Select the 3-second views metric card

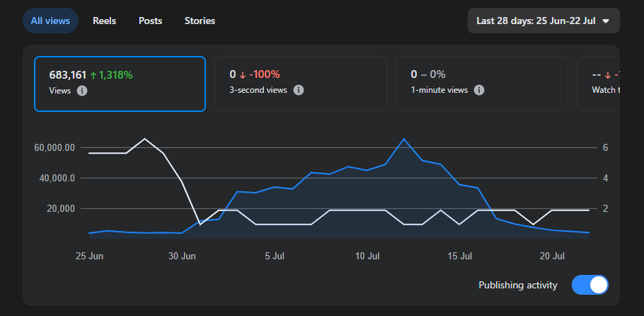301,84
